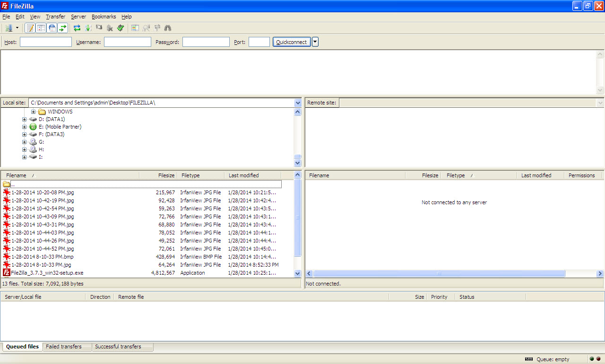The image size is (605, 364).
Task: Open the Quickconnect history dropdown arrow
Action: pos(315,42)
